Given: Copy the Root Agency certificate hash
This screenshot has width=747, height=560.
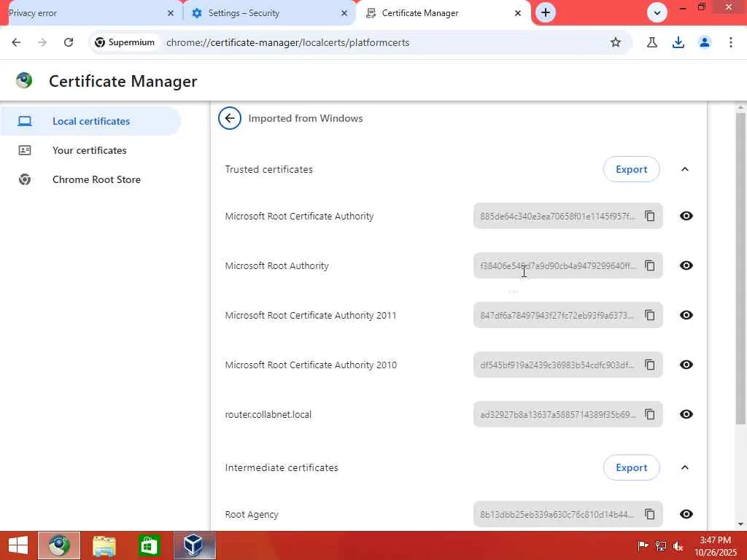Looking at the screenshot, I should [x=650, y=514].
